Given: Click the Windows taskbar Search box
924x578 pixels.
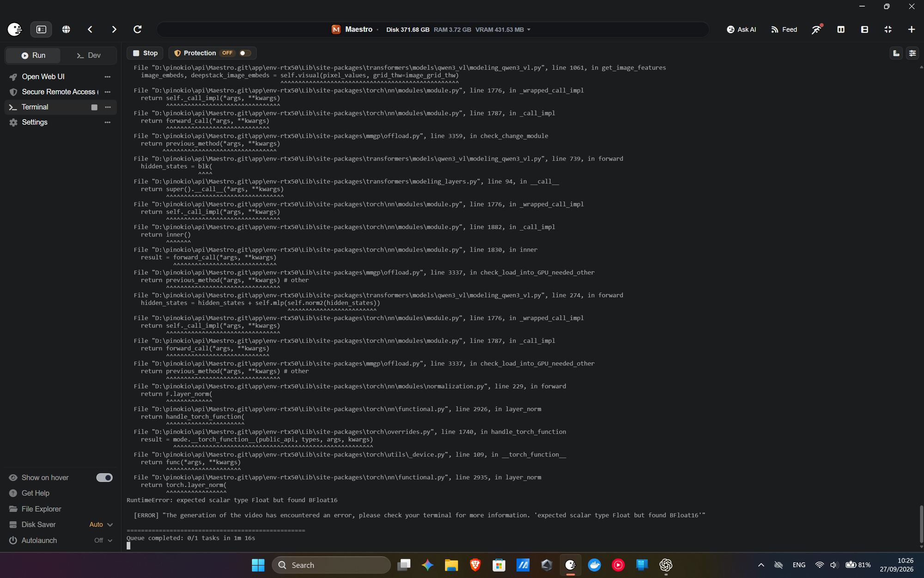Looking at the screenshot, I should pyautogui.click(x=331, y=565).
